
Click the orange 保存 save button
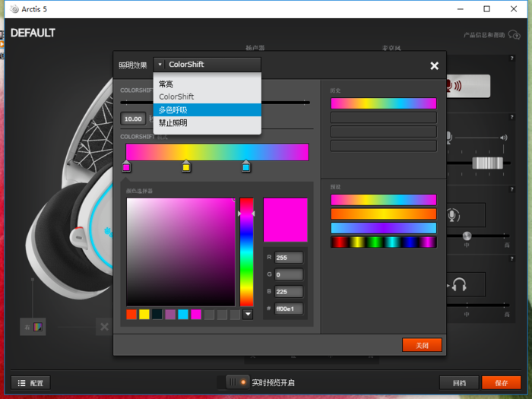pos(501,383)
